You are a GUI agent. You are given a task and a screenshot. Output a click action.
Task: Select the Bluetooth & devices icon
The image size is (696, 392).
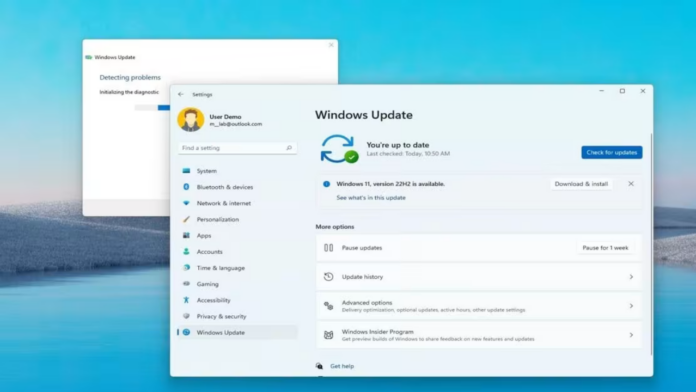[186, 187]
